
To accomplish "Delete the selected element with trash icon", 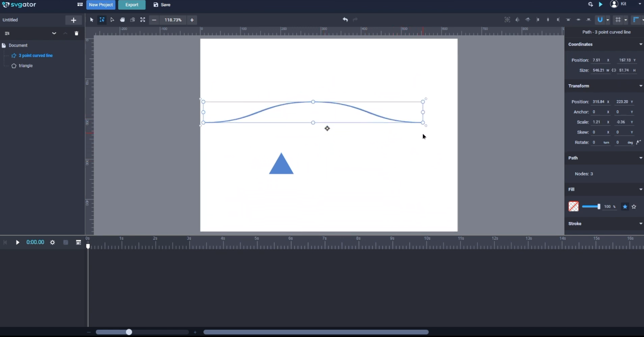I will [76, 33].
